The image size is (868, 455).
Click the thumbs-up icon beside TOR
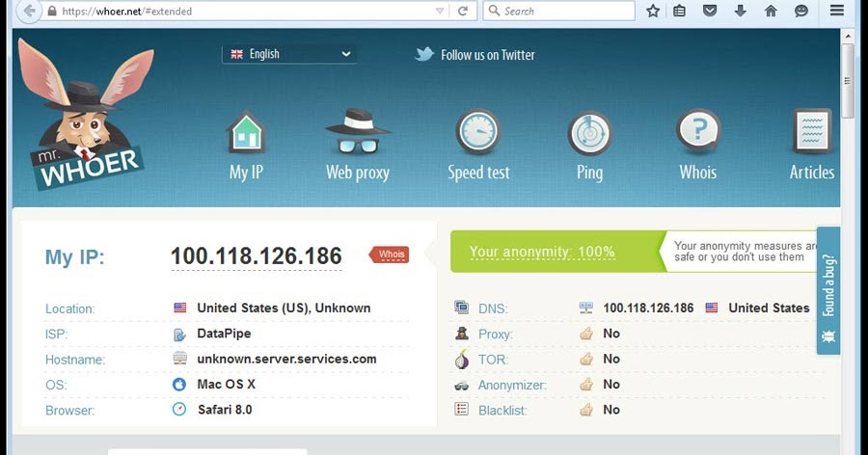point(586,359)
